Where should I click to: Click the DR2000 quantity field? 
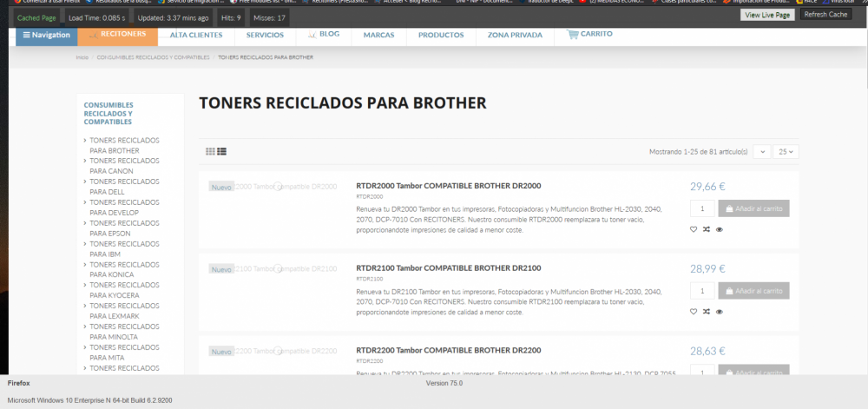[702, 208]
